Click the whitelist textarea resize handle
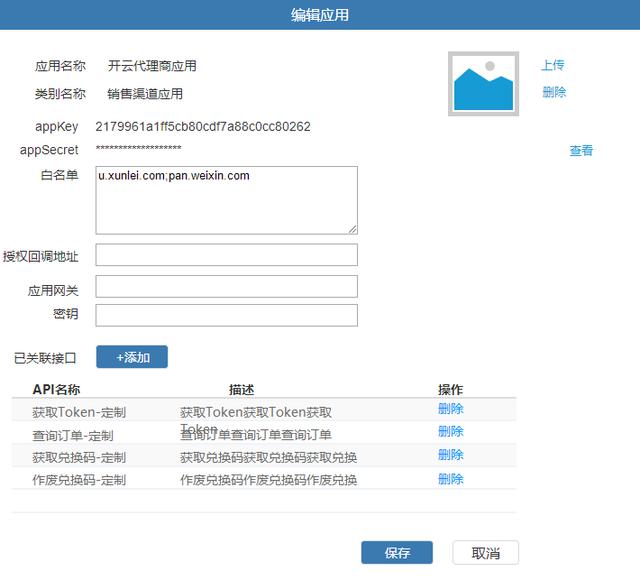The height and width of the screenshot is (580, 640). tap(353, 229)
